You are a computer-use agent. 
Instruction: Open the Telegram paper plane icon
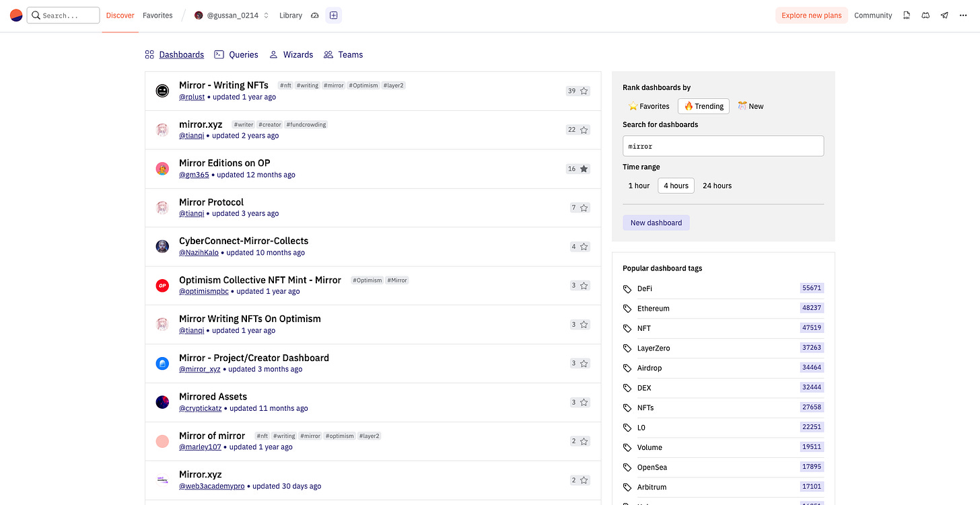[x=944, y=15]
